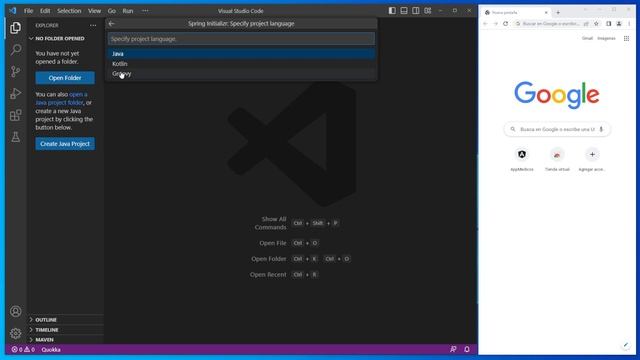The image size is (640, 360).
Task: Reload the page in Chrome
Action: [506, 24]
